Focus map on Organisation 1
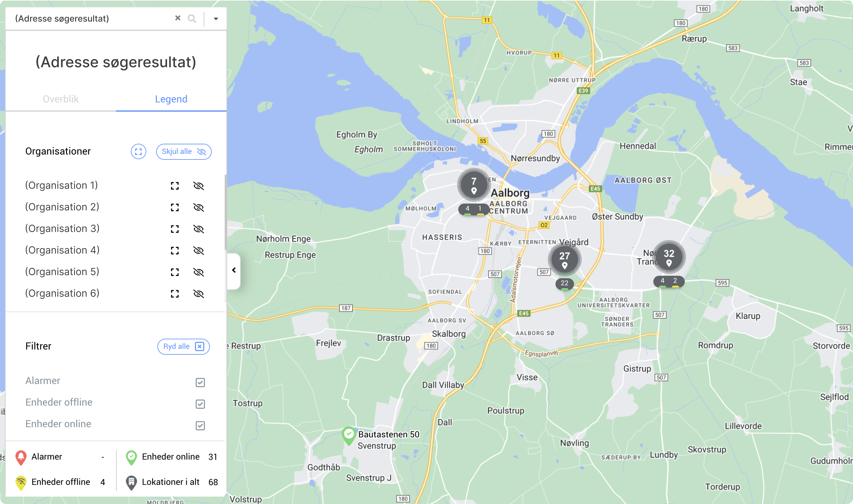853x504 pixels. coord(175,186)
